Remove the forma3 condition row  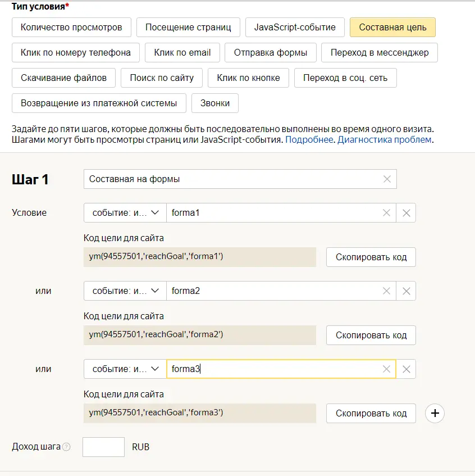click(406, 369)
